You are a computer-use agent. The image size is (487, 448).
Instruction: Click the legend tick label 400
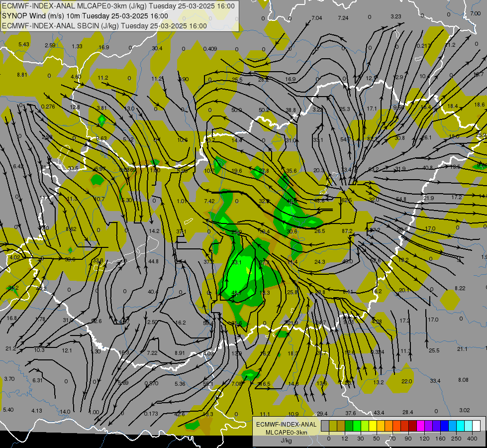click(472, 439)
